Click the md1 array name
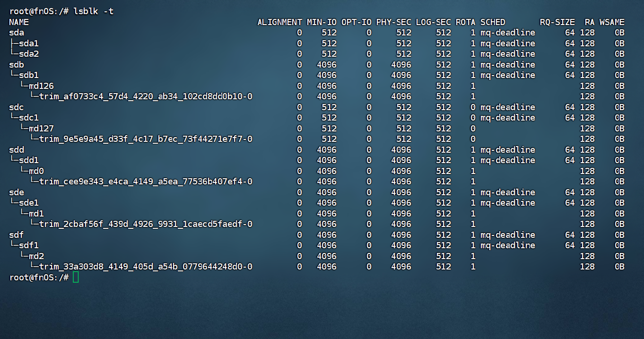This screenshot has height=339, width=644. pos(36,214)
